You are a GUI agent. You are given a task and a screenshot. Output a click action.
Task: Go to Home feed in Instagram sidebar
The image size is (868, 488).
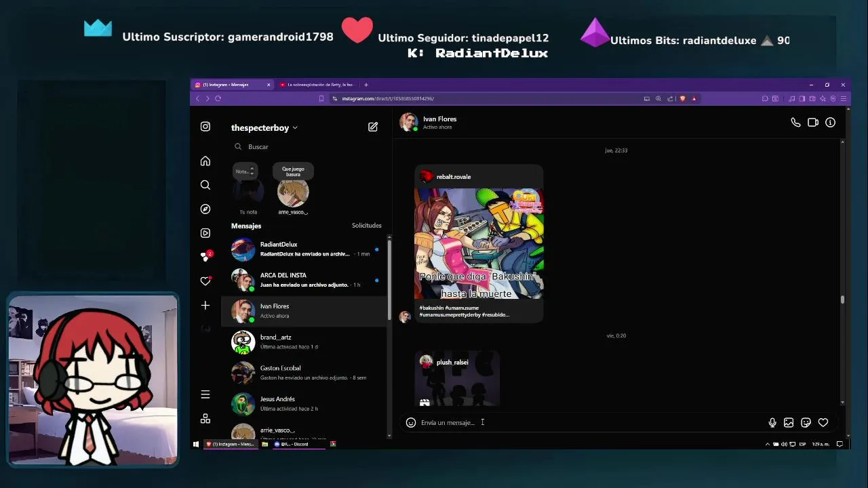[x=205, y=161]
